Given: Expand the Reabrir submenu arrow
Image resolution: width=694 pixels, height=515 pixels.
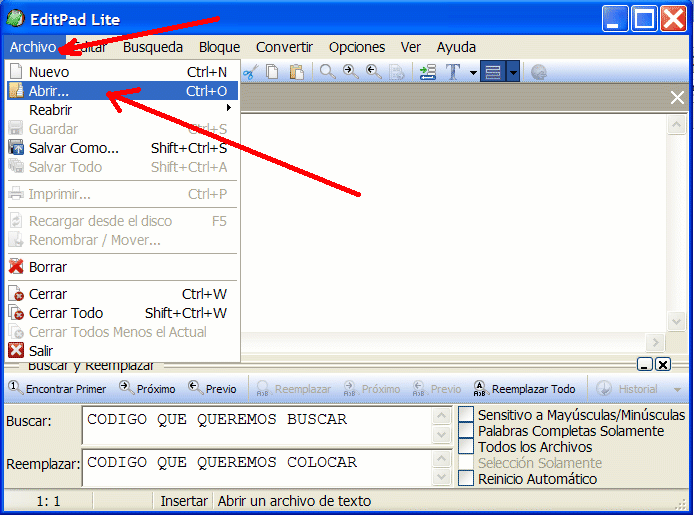Looking at the screenshot, I should (x=229, y=108).
